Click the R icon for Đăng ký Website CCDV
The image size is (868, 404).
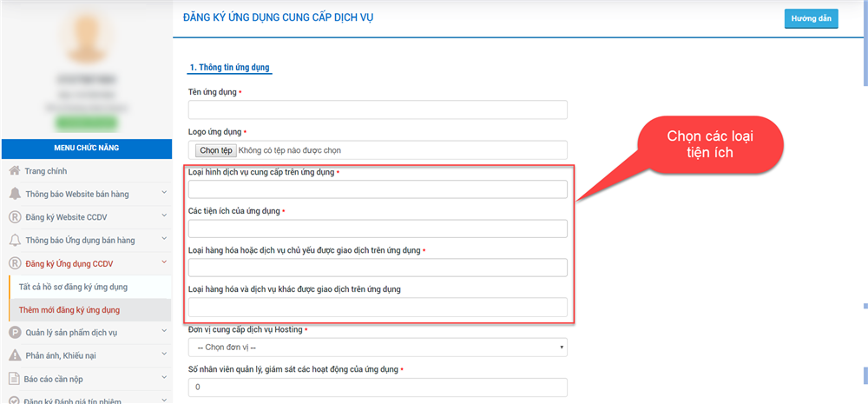(15, 217)
